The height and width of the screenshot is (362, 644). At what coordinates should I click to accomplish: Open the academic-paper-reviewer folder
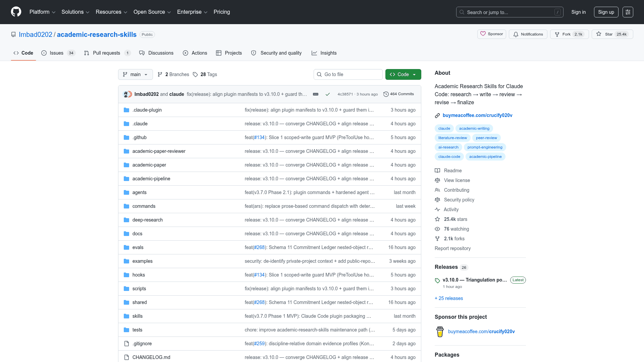click(x=159, y=151)
